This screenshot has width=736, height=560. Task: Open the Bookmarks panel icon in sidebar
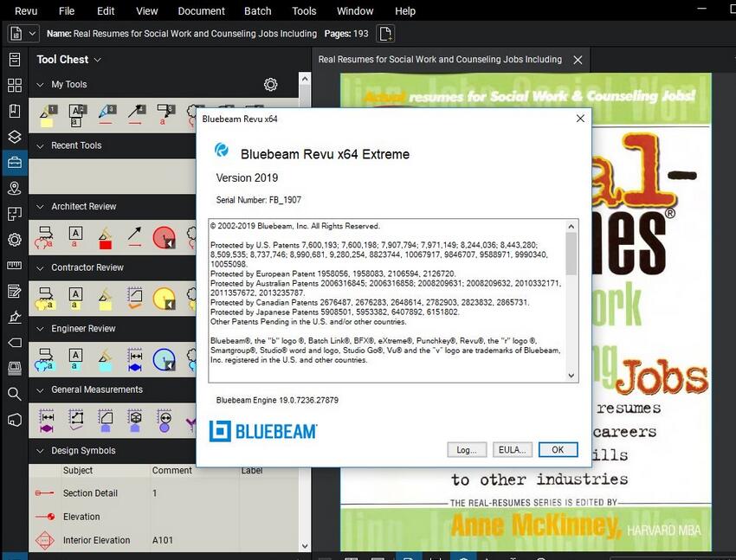click(15, 111)
